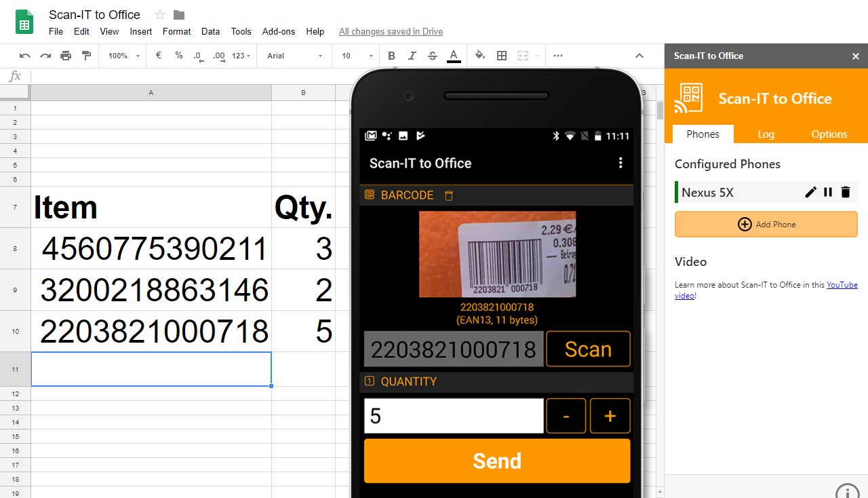Edit the Nexus 5X phone
Viewport: 868px width, 498px height.
tap(810, 192)
